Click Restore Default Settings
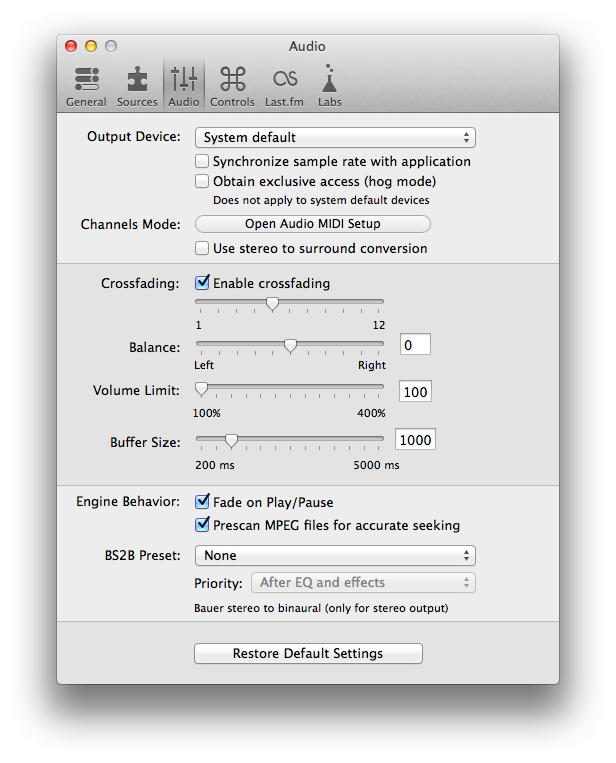 click(308, 653)
